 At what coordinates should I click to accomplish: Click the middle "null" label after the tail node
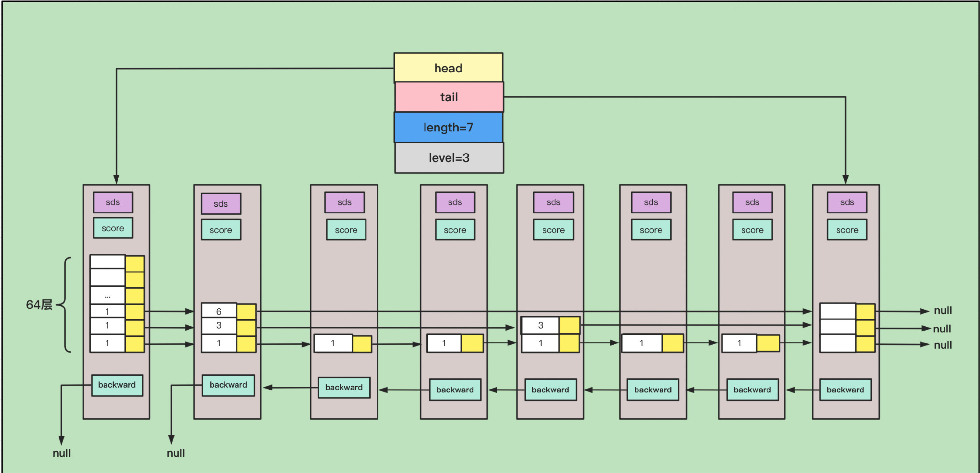[x=942, y=329]
